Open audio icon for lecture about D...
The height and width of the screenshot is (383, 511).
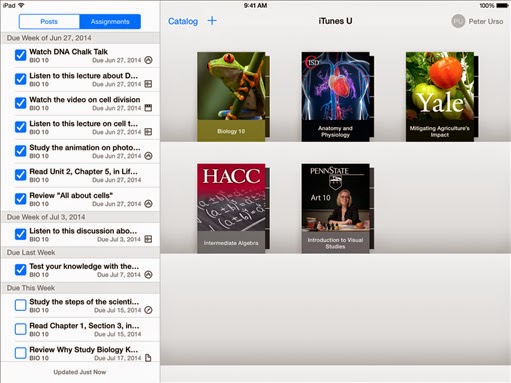tap(148, 84)
